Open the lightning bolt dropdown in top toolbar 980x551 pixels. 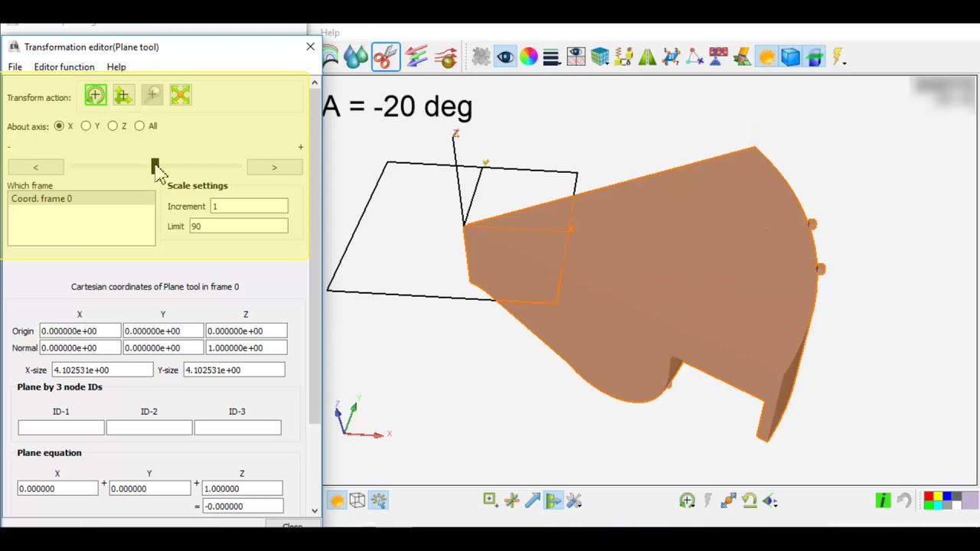tap(838, 57)
